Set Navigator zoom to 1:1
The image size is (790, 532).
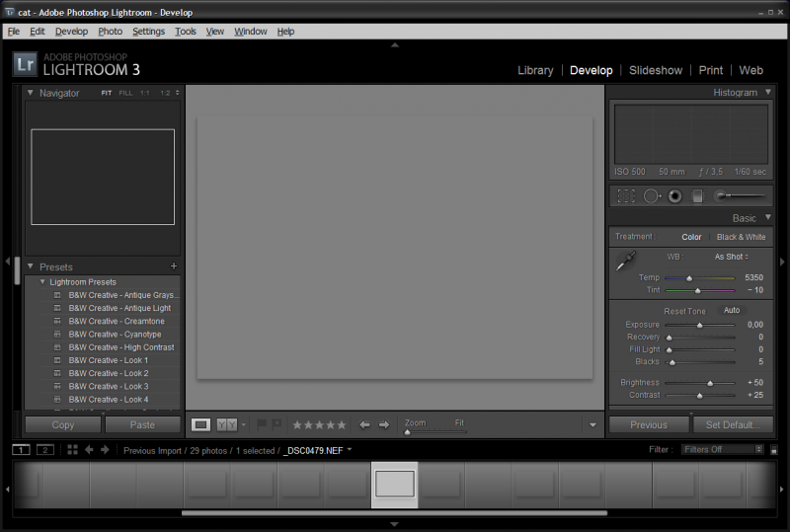(145, 93)
